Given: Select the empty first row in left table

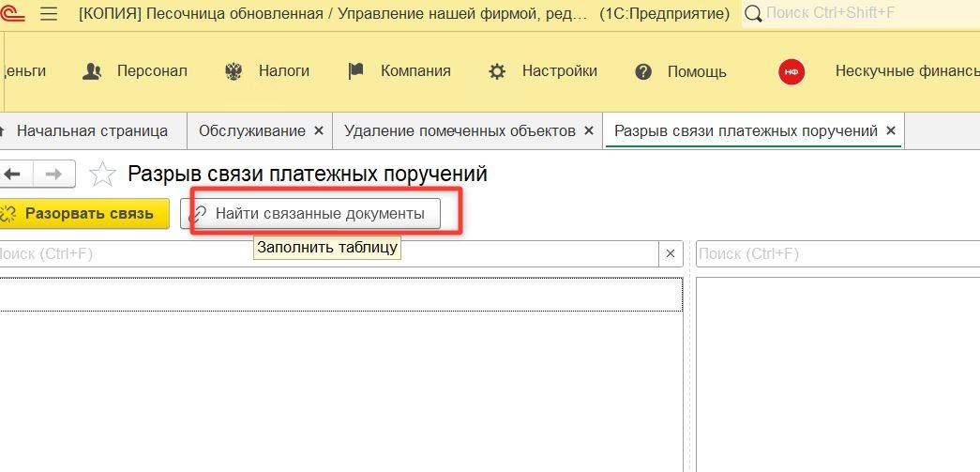Looking at the screenshot, I should coord(340,295).
